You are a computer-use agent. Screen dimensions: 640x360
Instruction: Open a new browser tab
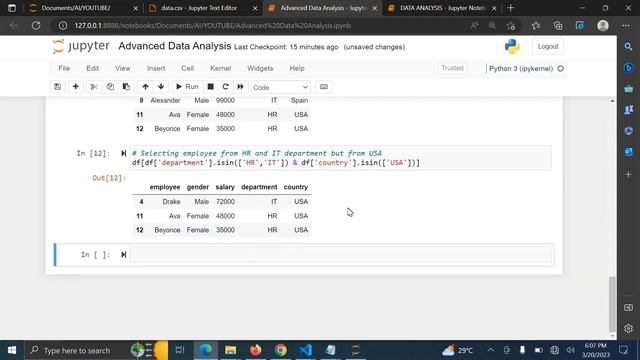point(511,8)
